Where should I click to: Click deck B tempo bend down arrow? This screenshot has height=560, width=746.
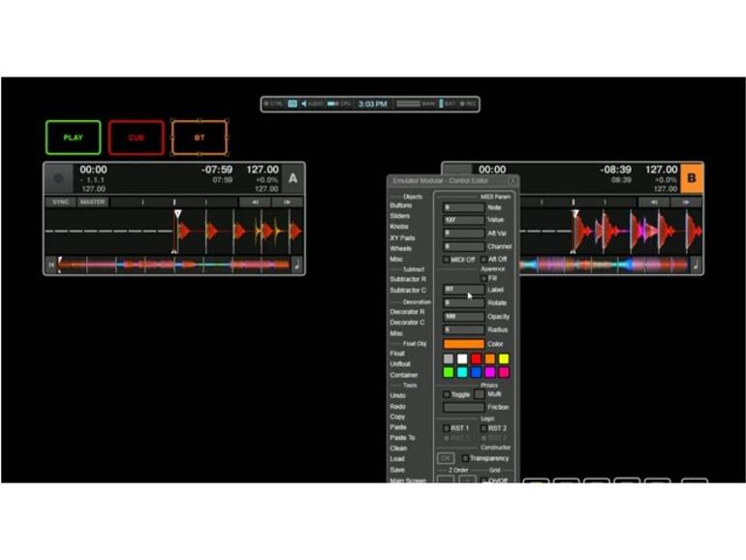[x=654, y=202]
